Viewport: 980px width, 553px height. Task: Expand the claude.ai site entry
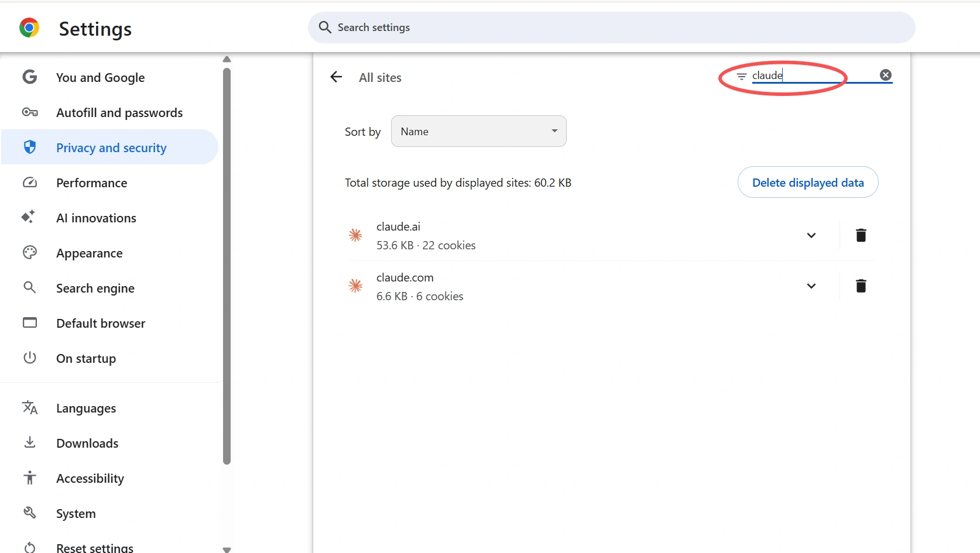(x=811, y=235)
